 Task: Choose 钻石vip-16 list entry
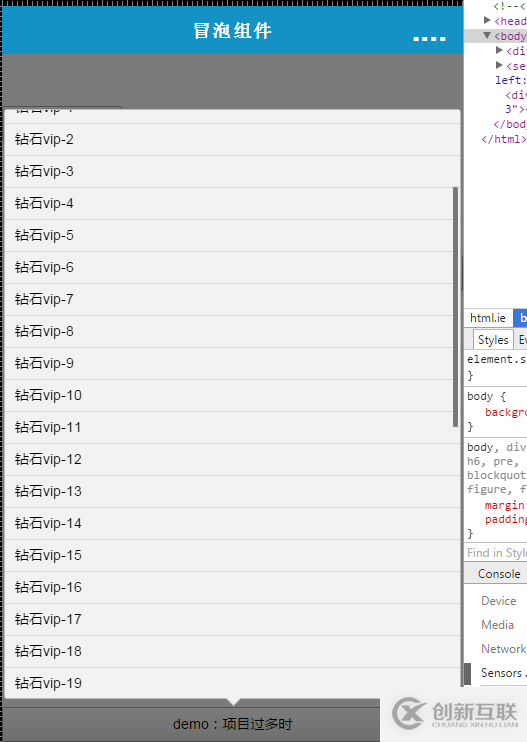click(x=232, y=587)
